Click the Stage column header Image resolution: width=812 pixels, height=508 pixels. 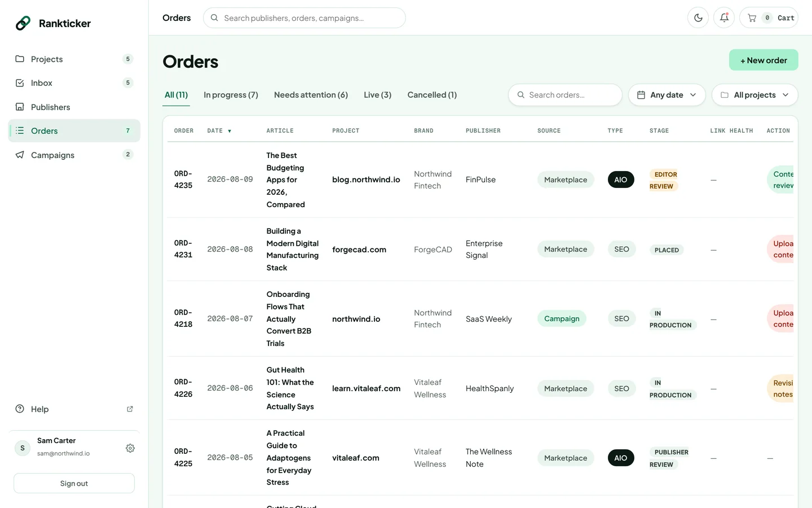pos(659,131)
